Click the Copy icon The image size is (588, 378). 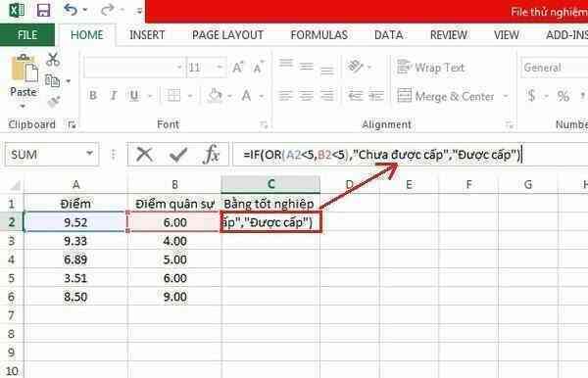[x=52, y=80]
